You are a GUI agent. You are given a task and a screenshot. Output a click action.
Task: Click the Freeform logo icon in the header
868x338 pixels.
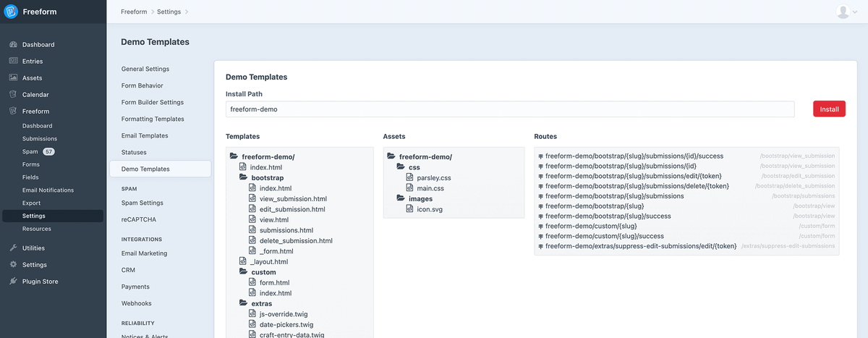[x=11, y=12]
